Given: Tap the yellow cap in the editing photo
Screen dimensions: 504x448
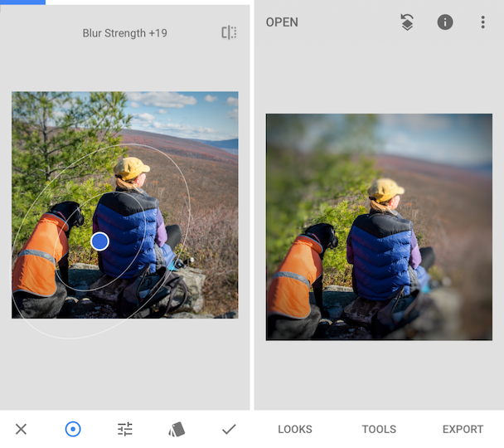Looking at the screenshot, I should [x=131, y=168].
